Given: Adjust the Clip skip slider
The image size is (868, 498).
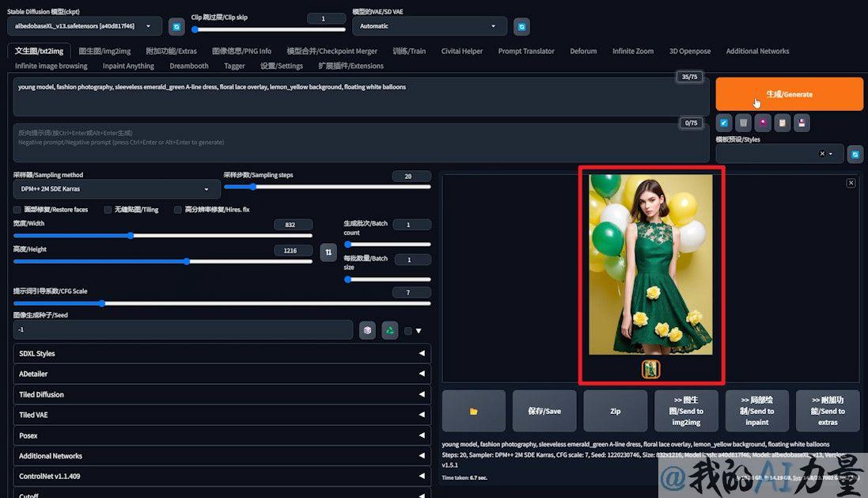Looking at the screenshot, I should (x=268, y=29).
